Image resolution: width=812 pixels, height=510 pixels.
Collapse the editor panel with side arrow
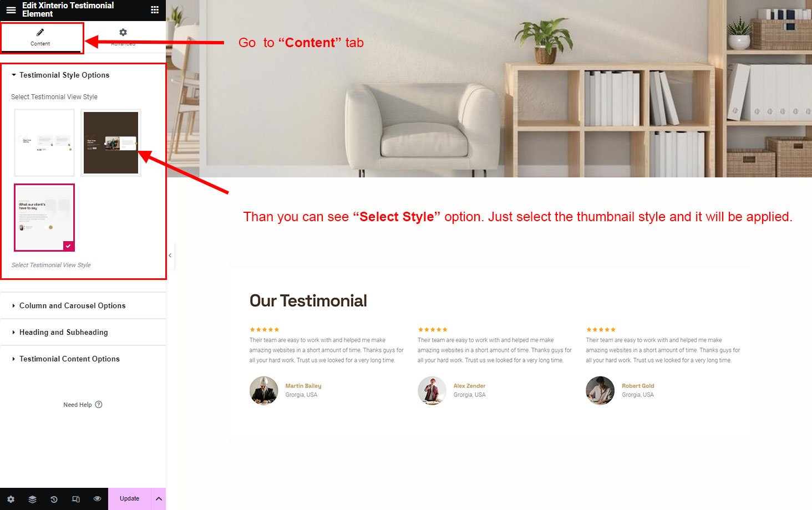[170, 256]
